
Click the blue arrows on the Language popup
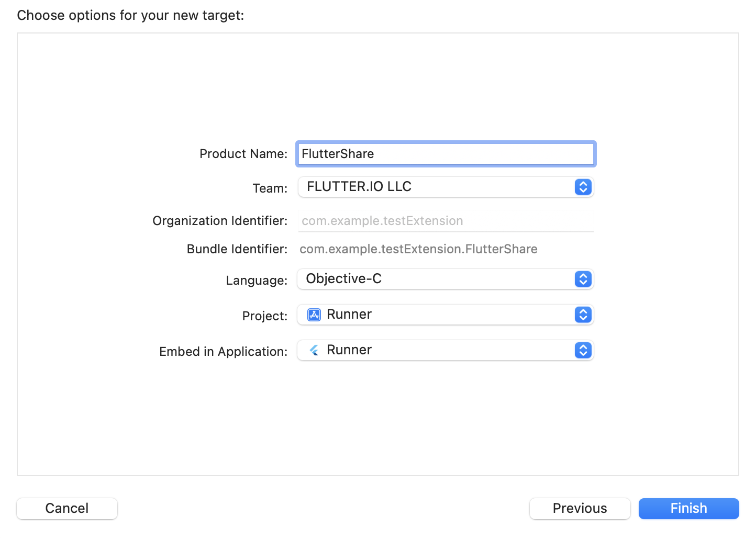click(583, 279)
